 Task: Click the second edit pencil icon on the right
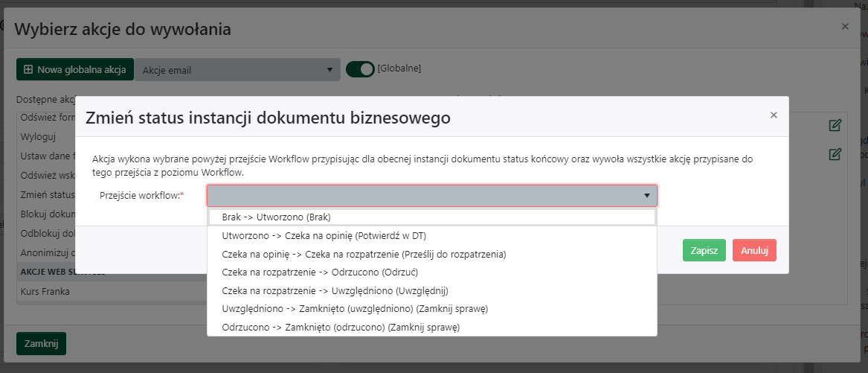(x=835, y=154)
